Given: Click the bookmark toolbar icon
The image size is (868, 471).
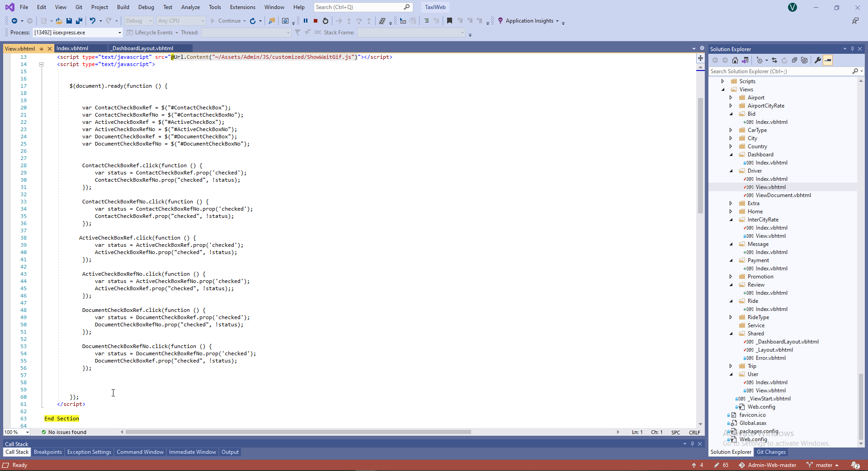Looking at the screenshot, I should tap(449, 21).
